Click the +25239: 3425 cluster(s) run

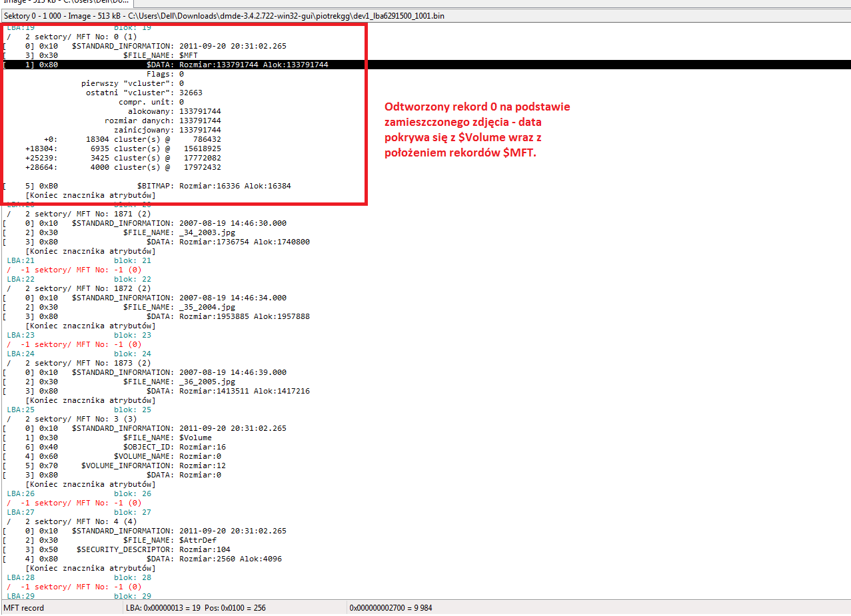123,158
